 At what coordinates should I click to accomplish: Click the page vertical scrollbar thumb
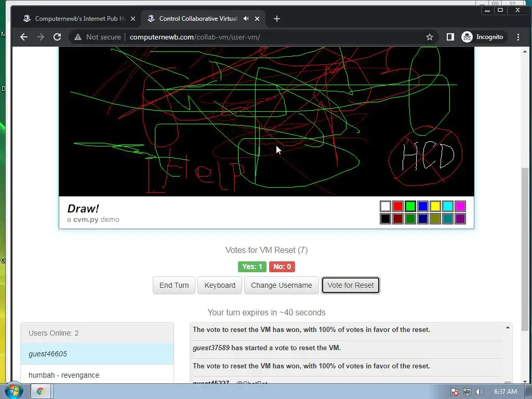[x=525, y=249]
